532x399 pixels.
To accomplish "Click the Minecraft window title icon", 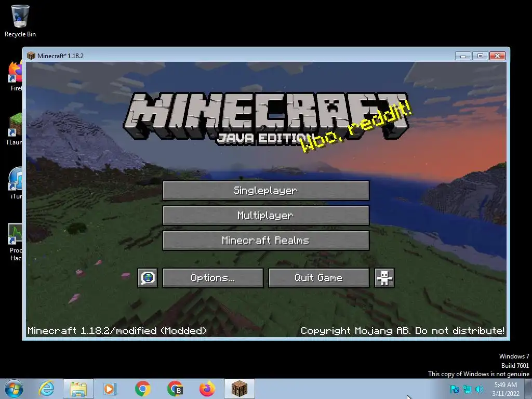I will [x=31, y=56].
